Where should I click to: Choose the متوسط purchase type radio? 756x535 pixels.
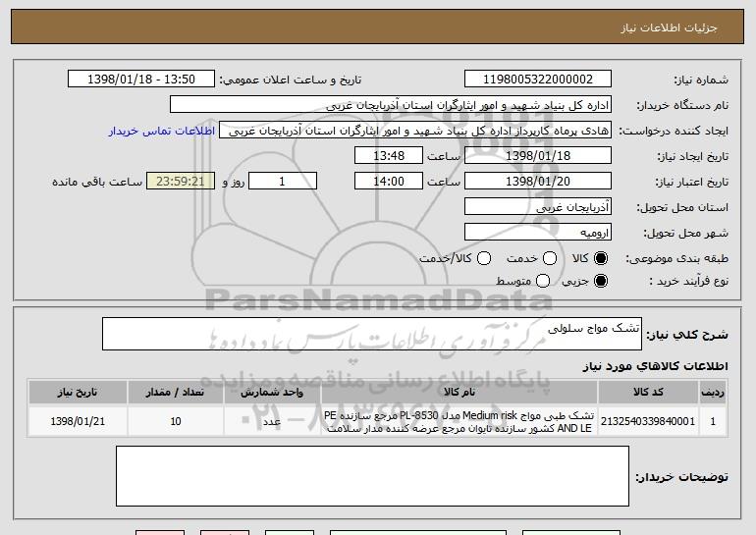coord(543,281)
